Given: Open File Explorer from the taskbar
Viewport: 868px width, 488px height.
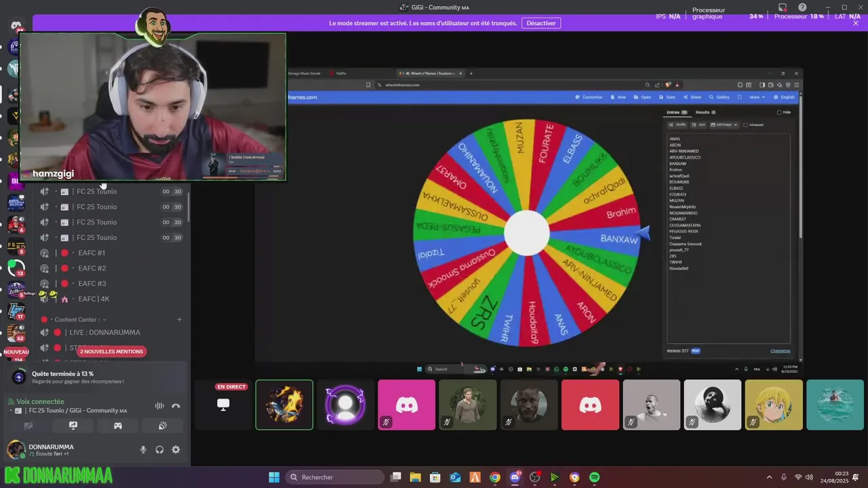Looking at the screenshot, I should (x=416, y=477).
